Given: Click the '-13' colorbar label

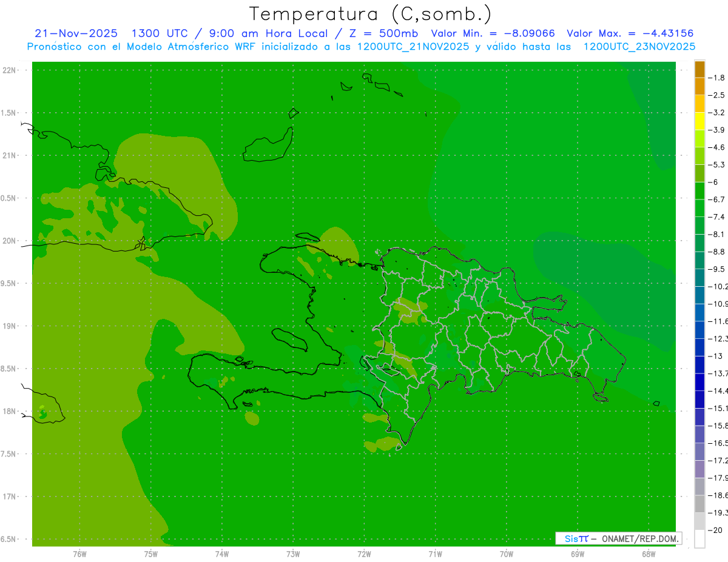Looking at the screenshot, I should (x=716, y=356).
